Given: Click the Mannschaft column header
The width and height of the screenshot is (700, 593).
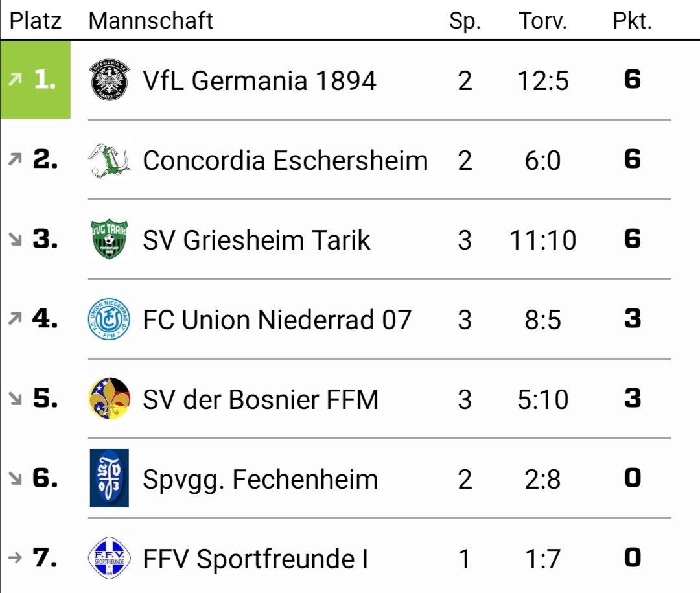Looking at the screenshot, I should [x=151, y=21].
